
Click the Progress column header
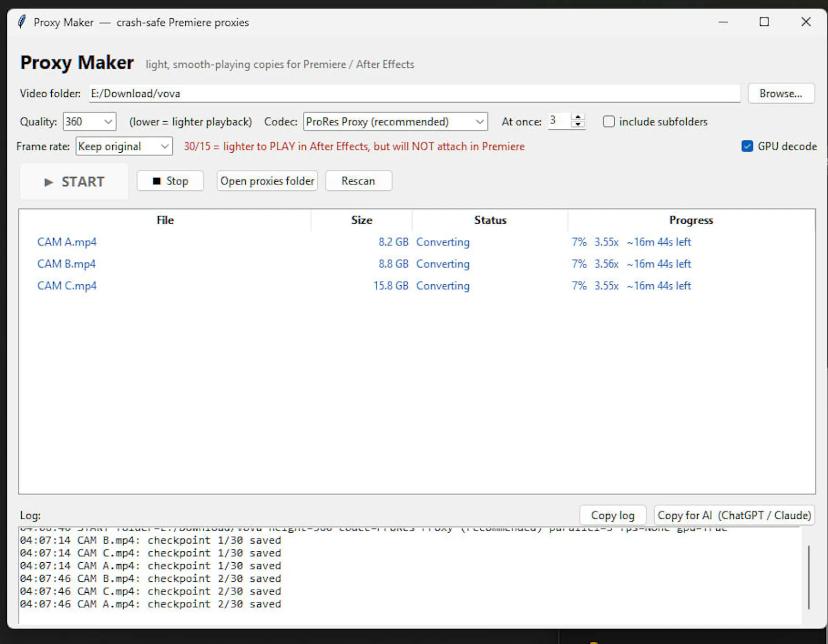691,220
